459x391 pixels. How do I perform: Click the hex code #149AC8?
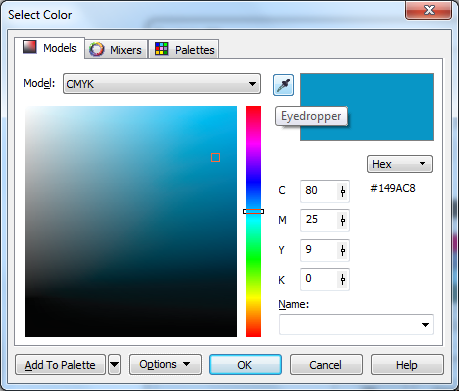(x=393, y=188)
